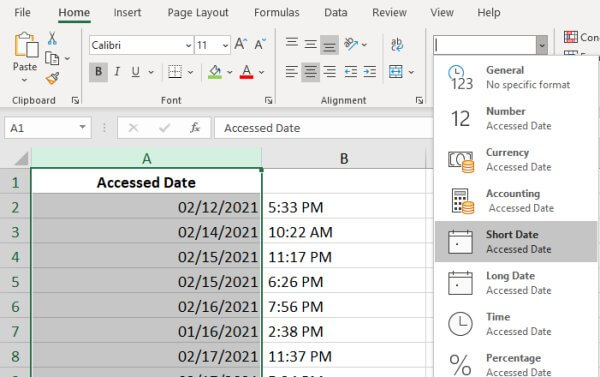Click the Copy icon
Screen dimensions: 600x377
[52, 58]
